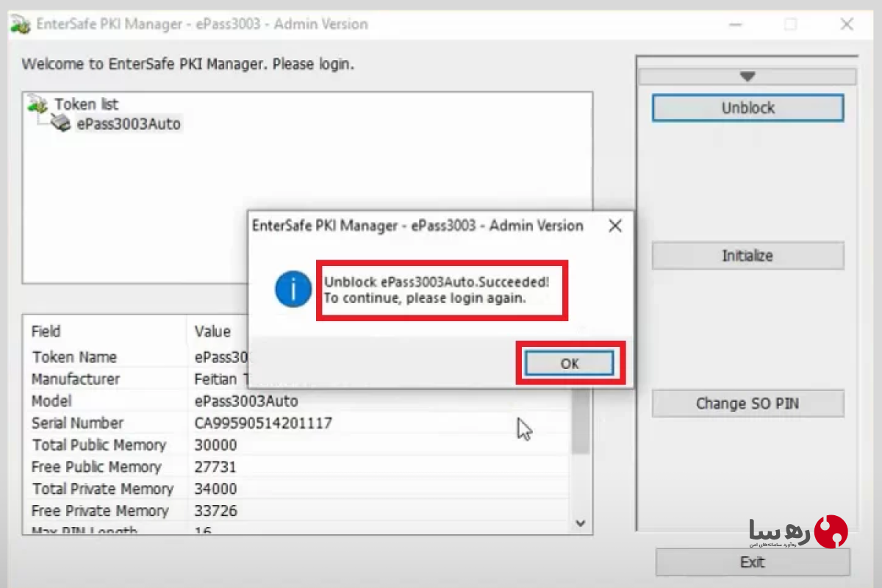The height and width of the screenshot is (588, 882).
Task: Select the Token list tree node label
Action: point(87,104)
